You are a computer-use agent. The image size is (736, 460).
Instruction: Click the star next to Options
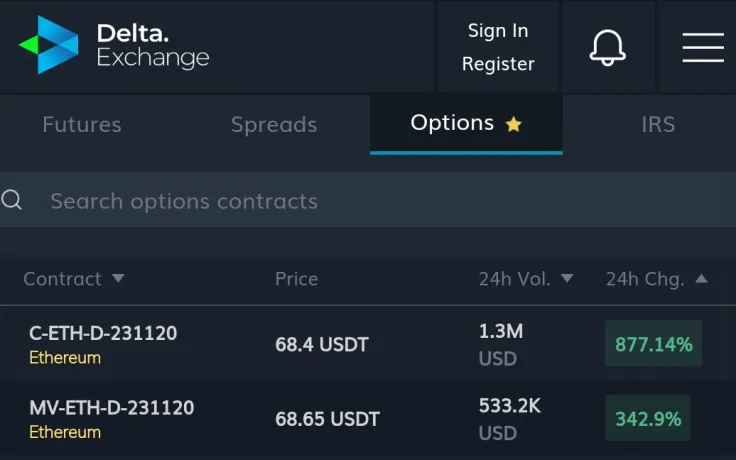tap(513, 125)
